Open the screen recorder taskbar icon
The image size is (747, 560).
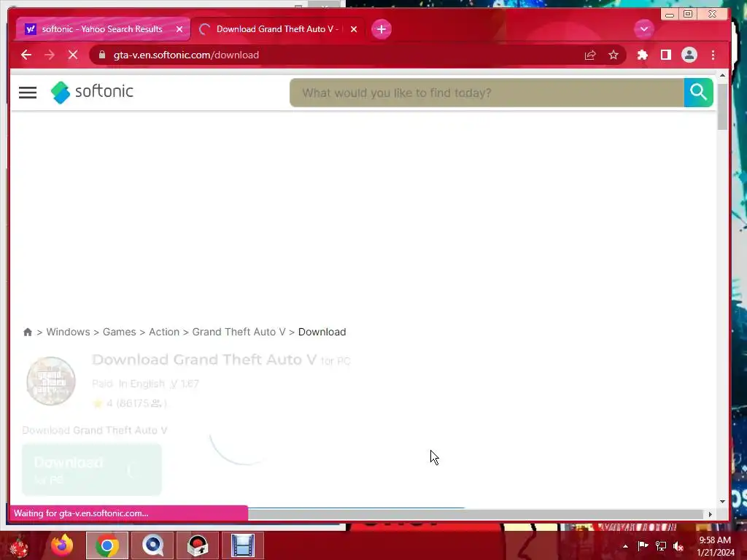click(197, 545)
